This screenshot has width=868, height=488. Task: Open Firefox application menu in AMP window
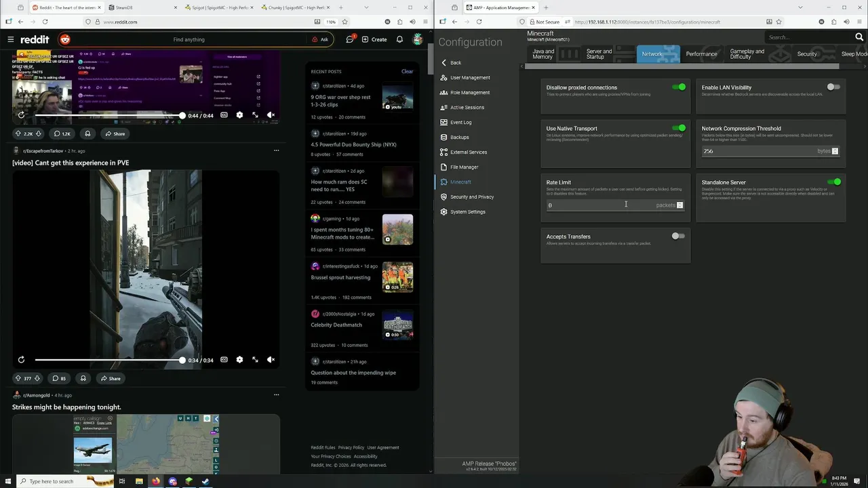[859, 22]
